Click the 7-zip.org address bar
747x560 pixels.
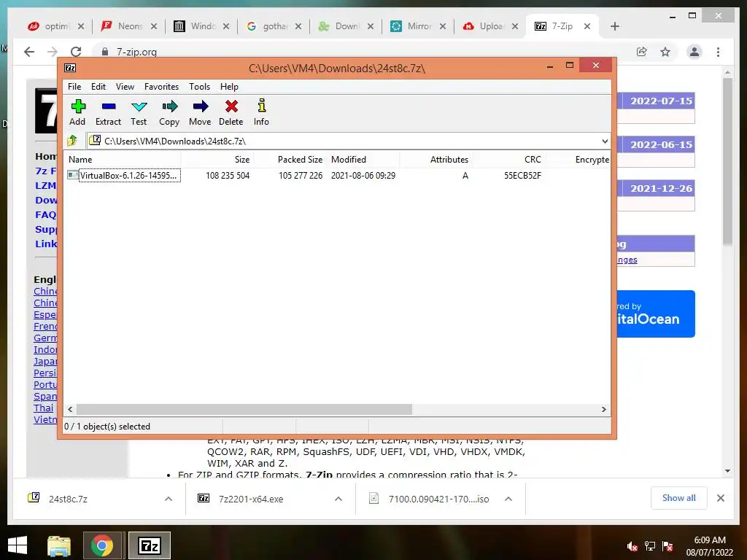pos(362,52)
